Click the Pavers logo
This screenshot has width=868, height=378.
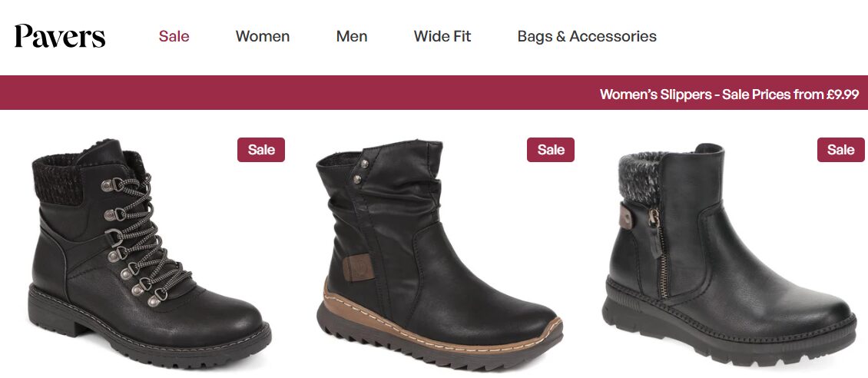pos(60,37)
